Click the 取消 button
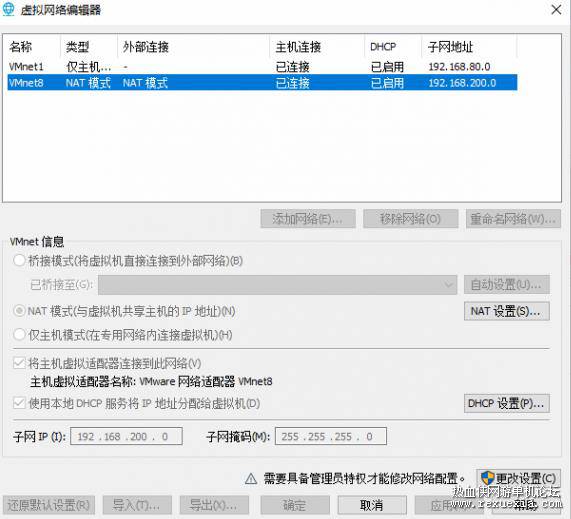This screenshot has width=571, height=519. (x=371, y=505)
